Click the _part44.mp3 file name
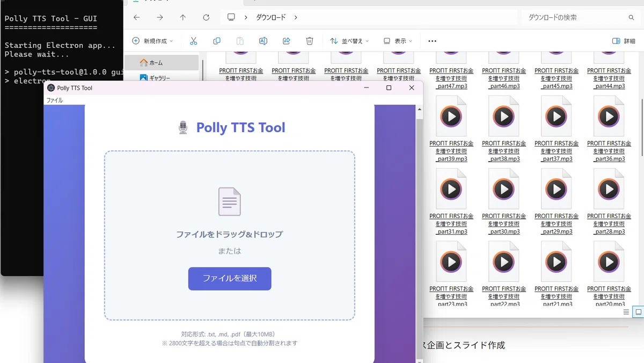This screenshot has height=363, width=644. click(x=609, y=78)
